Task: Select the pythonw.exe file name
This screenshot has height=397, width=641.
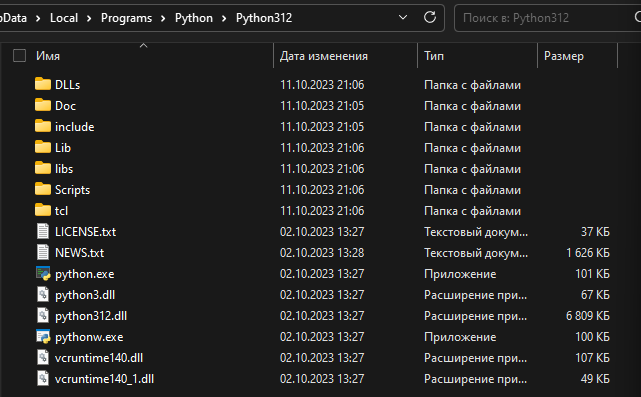Action: pos(89,337)
